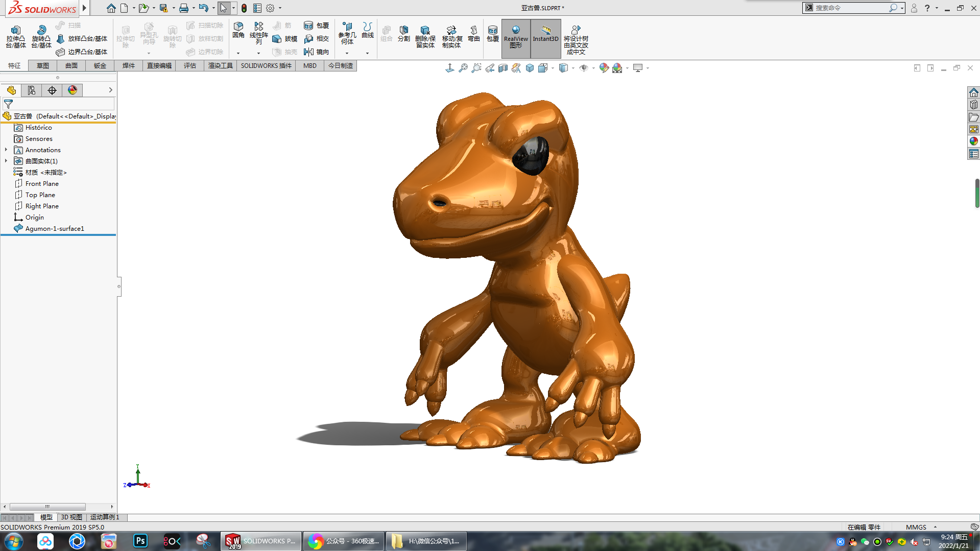Click the Zoom to Area icon
980x551 pixels.
[x=476, y=68]
